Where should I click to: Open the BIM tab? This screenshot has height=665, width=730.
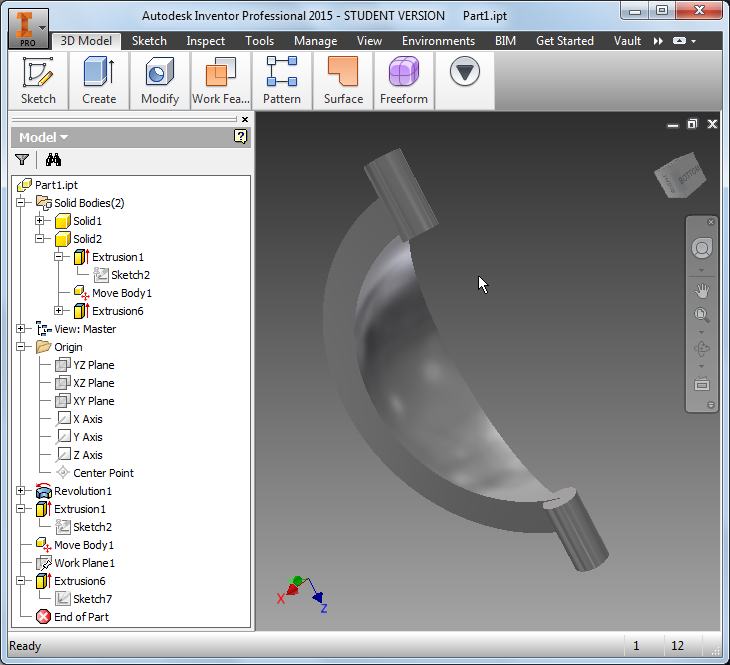pyautogui.click(x=505, y=41)
